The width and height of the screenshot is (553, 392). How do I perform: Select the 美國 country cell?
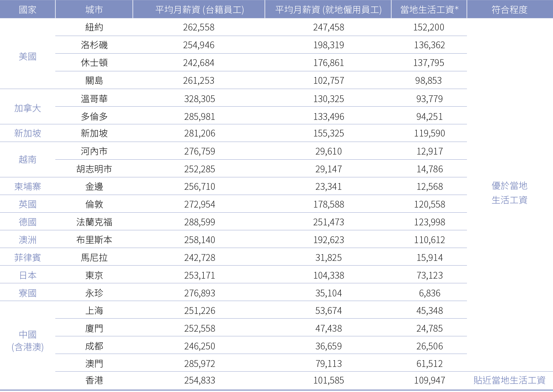[x=27, y=57]
